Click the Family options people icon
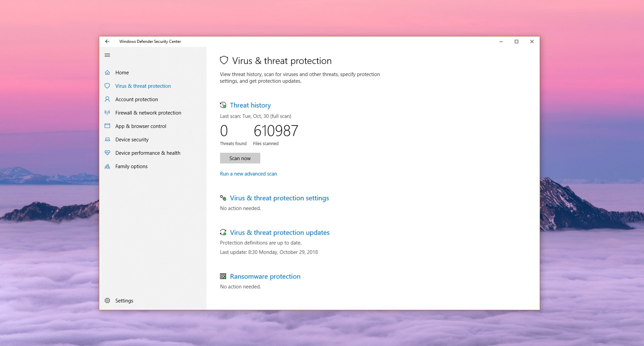The height and width of the screenshot is (346, 644). [x=107, y=166]
